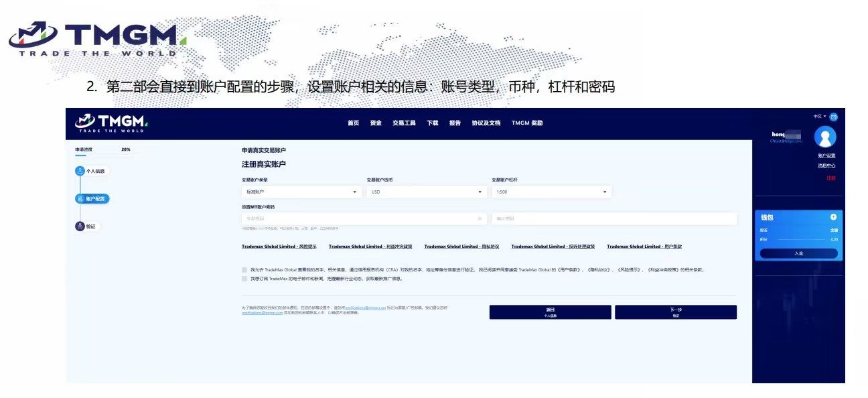Check the TradeMax email subscription box
Screen dimensions: 868x398
pyautogui.click(x=244, y=278)
